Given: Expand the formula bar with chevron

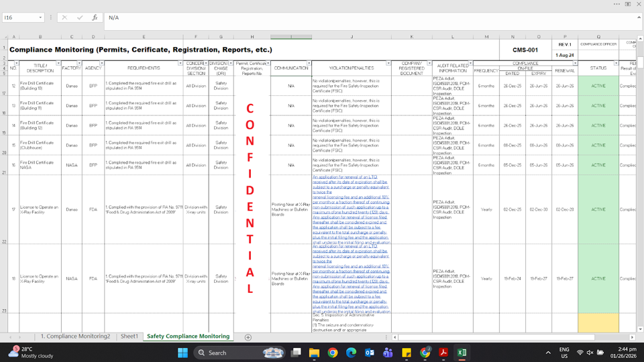Looking at the screenshot, I should pyautogui.click(x=639, y=17).
